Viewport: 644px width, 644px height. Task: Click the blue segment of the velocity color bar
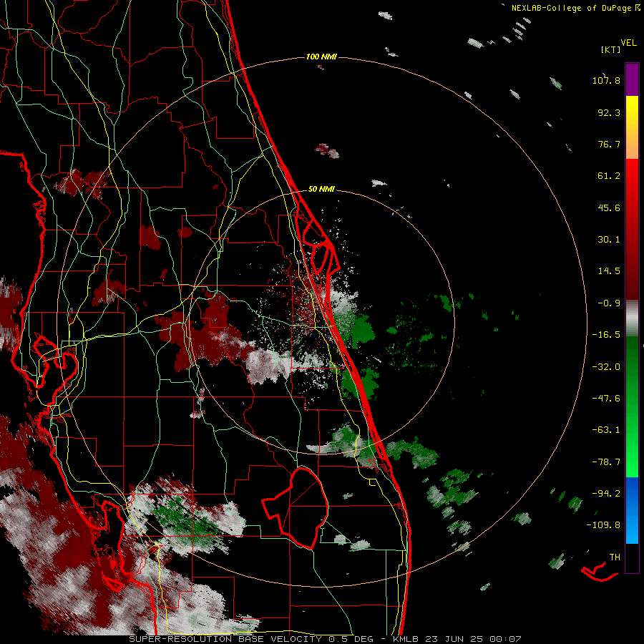tap(632, 510)
